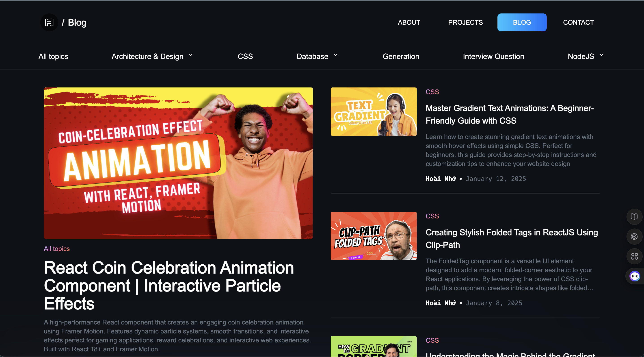Click the Blog breadcrumb text in header
644x357 pixels.
[77, 22]
